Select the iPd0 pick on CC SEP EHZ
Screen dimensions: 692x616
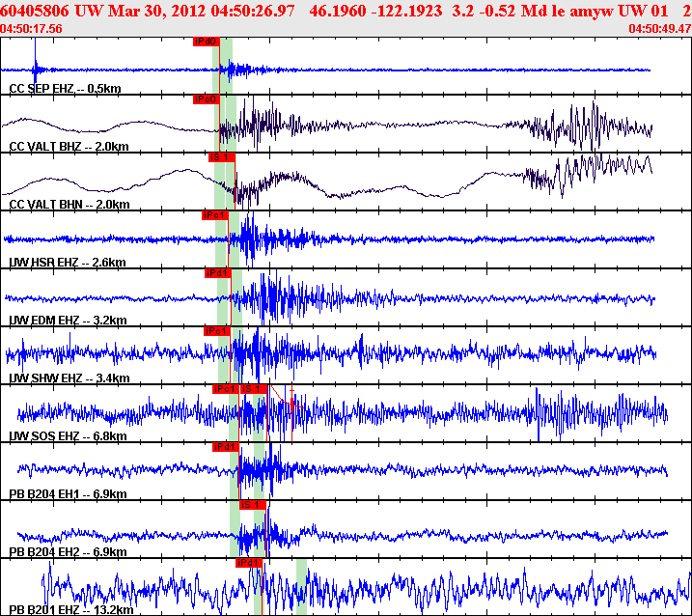(x=207, y=42)
